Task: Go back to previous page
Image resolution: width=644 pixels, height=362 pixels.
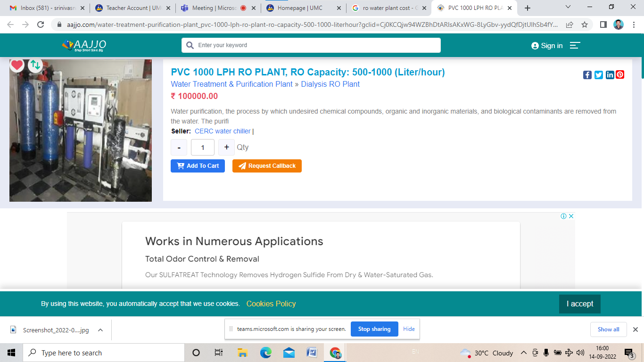Action: pos(10,25)
